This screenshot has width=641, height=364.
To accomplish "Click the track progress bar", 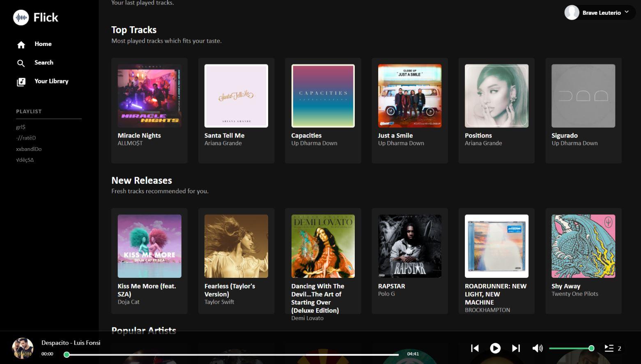I will coord(232,355).
